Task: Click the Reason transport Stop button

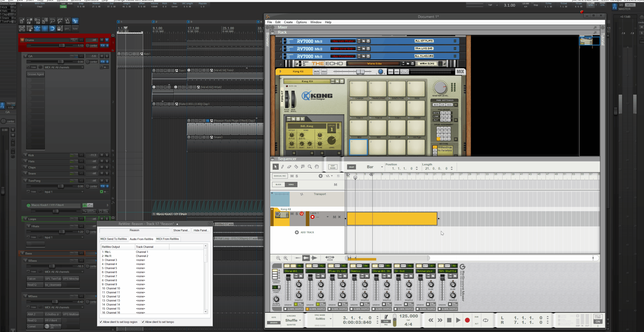Action: [x=449, y=320]
